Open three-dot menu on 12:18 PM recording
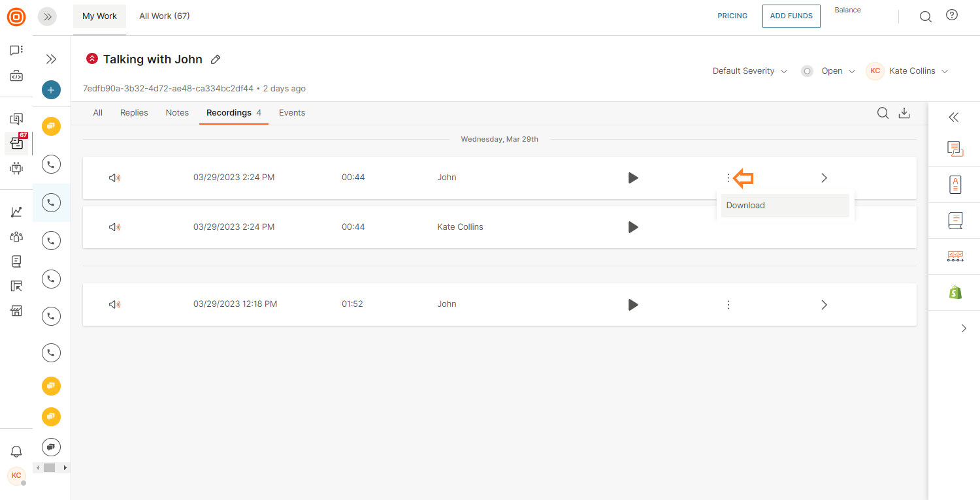This screenshot has width=980, height=500. [x=728, y=305]
